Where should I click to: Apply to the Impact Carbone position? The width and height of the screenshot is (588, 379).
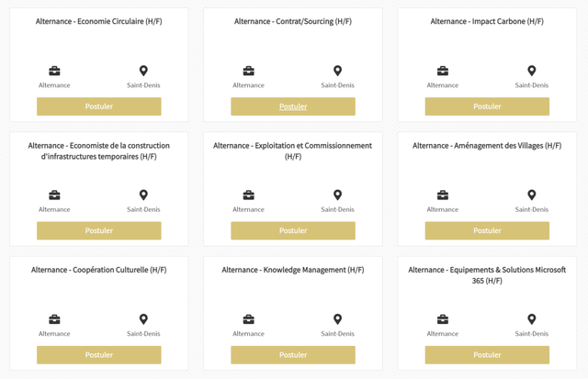click(487, 106)
